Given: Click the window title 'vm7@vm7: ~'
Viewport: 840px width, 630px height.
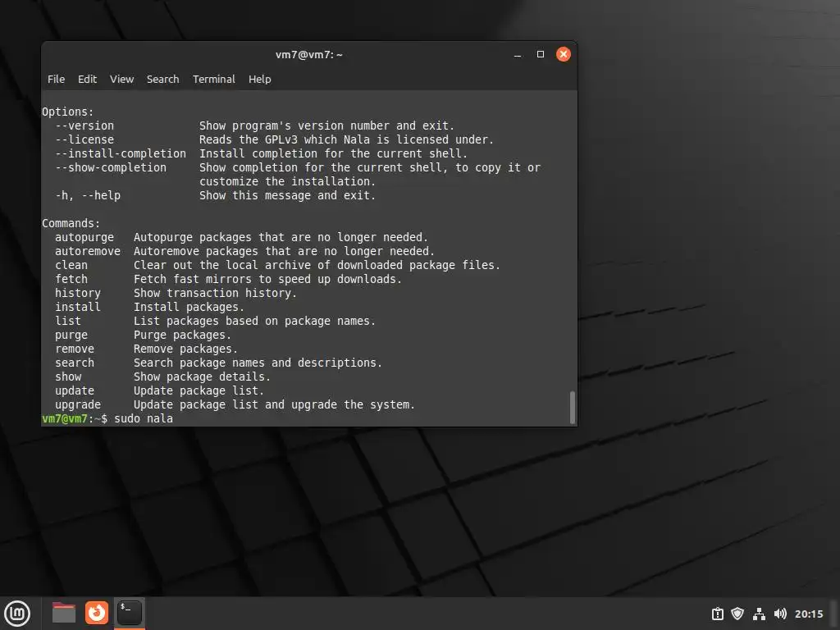Looking at the screenshot, I should (x=309, y=55).
